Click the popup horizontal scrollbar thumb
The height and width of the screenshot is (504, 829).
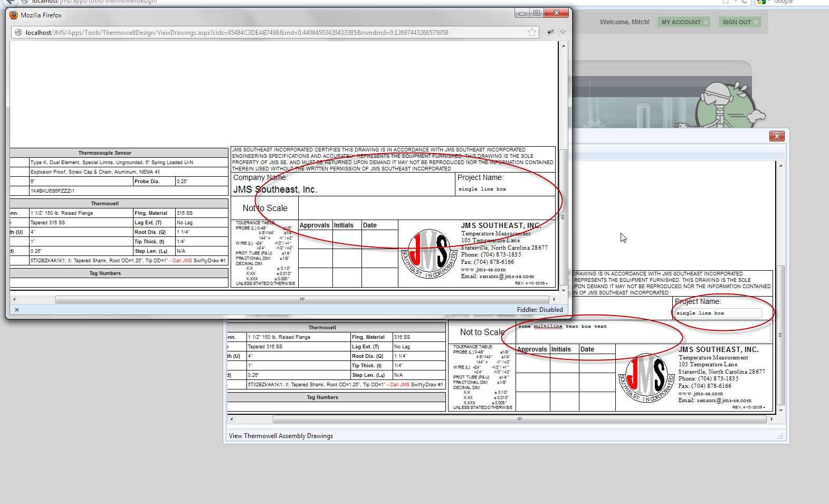(x=302, y=299)
